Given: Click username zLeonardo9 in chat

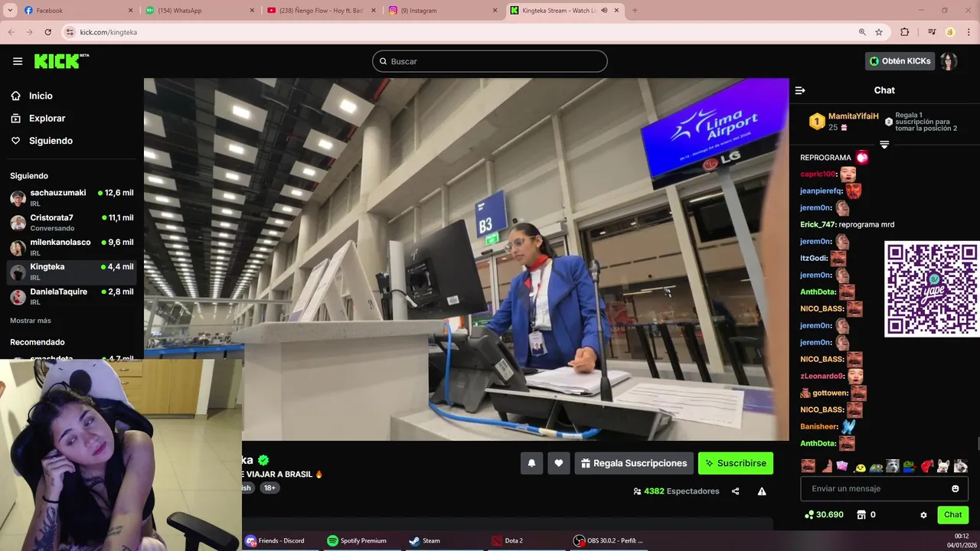Looking at the screenshot, I should point(822,376).
